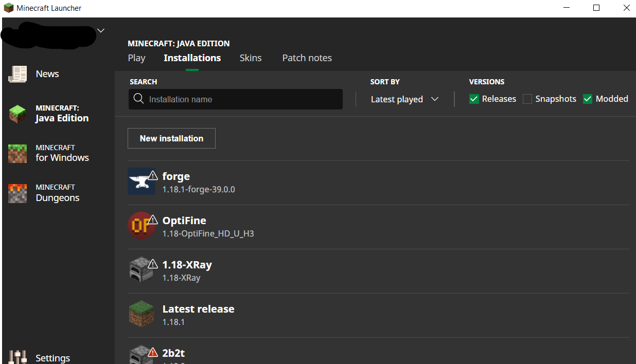Select the forge installation title
Screen dimensions: 636x364
pyautogui.click(x=176, y=176)
